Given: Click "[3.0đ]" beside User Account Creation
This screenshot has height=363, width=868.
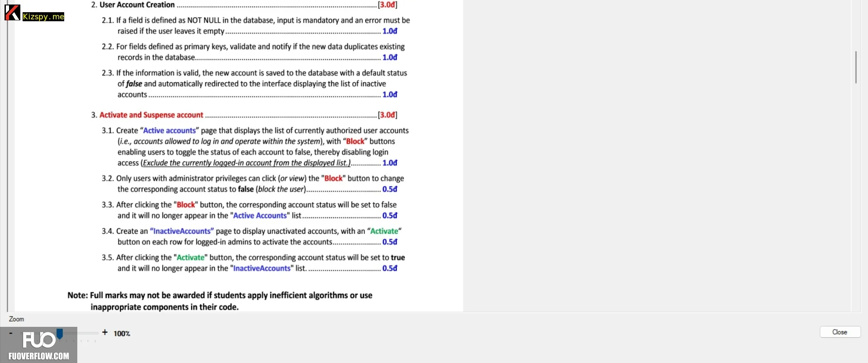Looking at the screenshot, I should point(387,5).
